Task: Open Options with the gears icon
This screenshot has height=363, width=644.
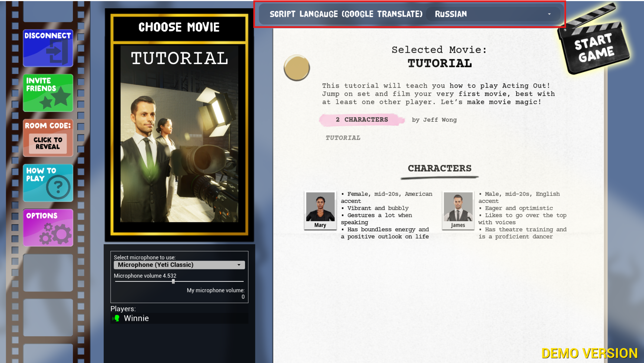Action: (x=48, y=228)
